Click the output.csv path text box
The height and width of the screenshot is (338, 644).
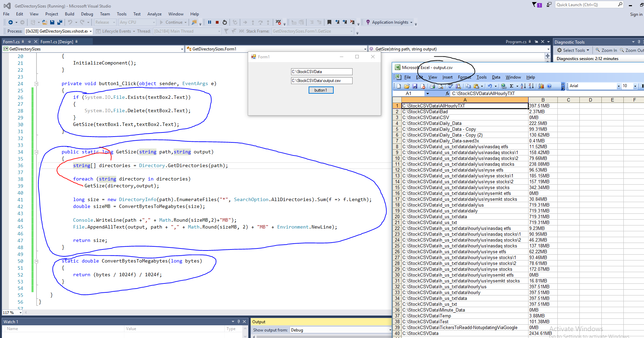click(x=321, y=81)
